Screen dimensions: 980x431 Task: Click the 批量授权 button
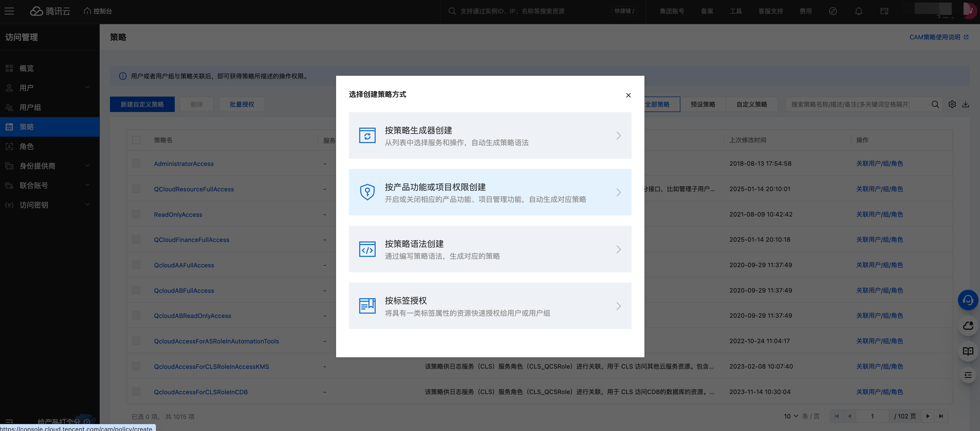(242, 104)
